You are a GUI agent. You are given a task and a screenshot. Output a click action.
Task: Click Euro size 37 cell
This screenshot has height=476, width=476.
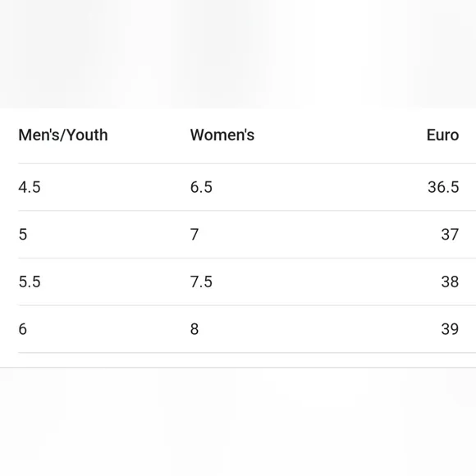click(450, 235)
